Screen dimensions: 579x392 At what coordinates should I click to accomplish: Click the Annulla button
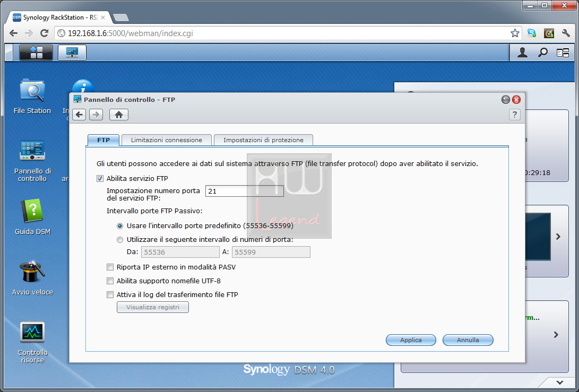coord(468,340)
